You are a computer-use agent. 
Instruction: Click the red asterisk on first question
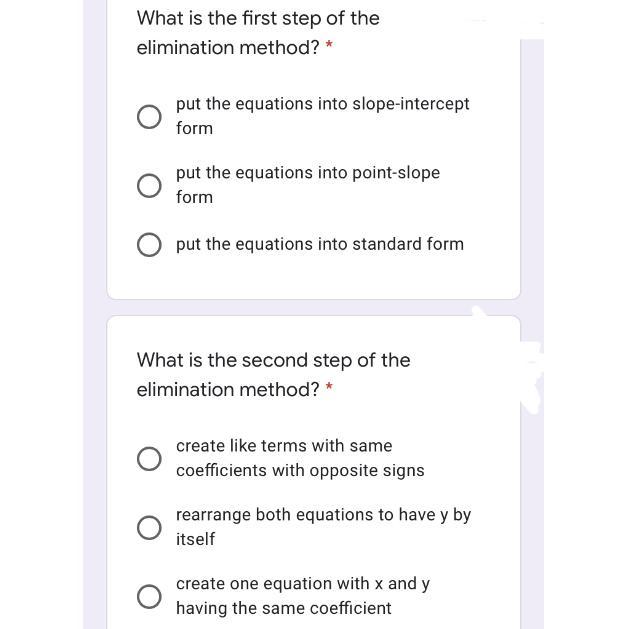click(x=330, y=47)
